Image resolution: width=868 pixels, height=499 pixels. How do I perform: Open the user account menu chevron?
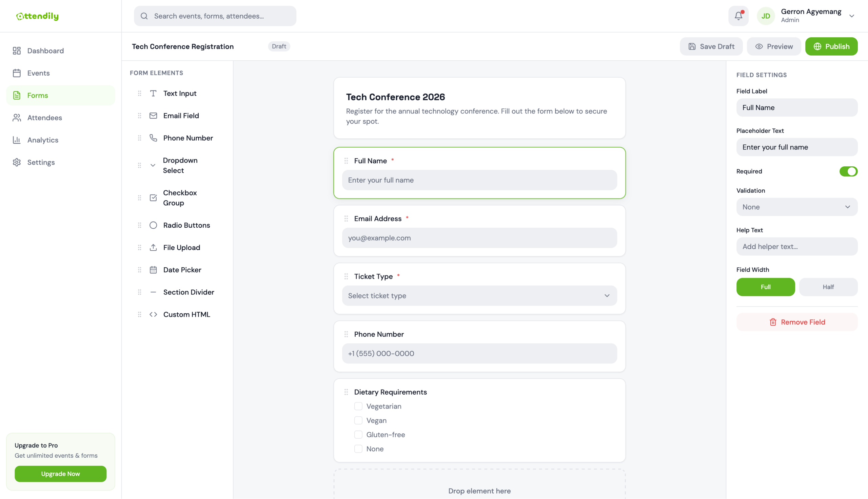point(851,16)
